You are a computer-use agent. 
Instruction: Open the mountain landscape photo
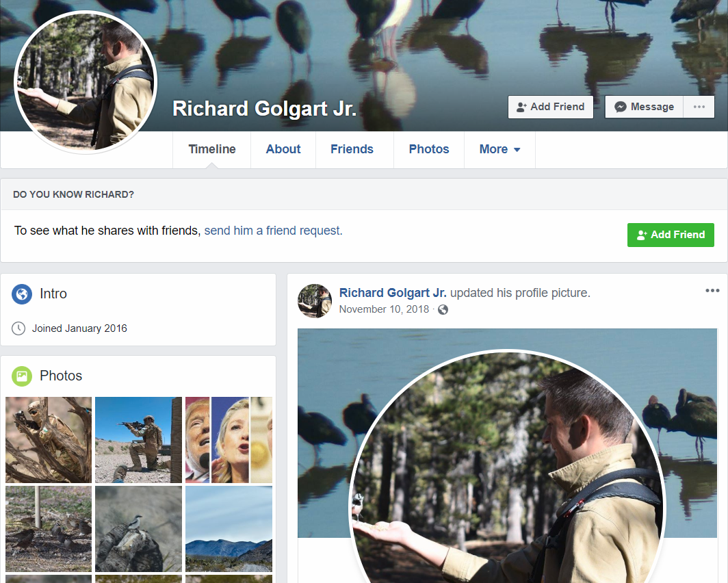coord(229,529)
